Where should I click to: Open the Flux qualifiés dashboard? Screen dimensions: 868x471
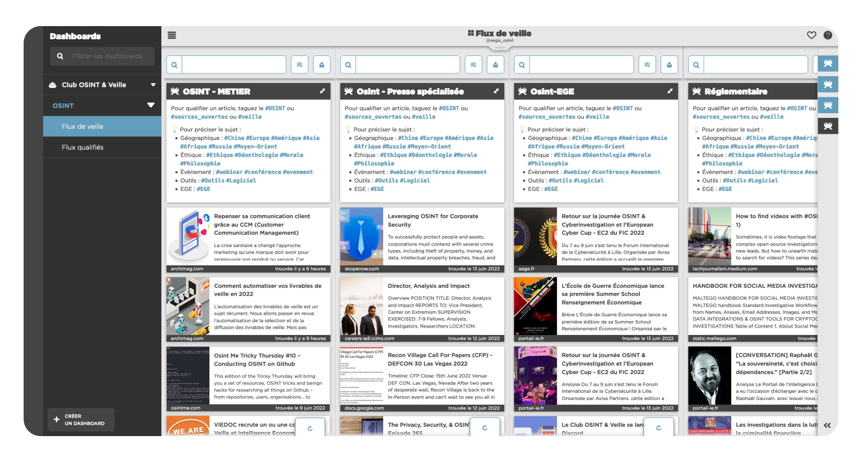(82, 147)
